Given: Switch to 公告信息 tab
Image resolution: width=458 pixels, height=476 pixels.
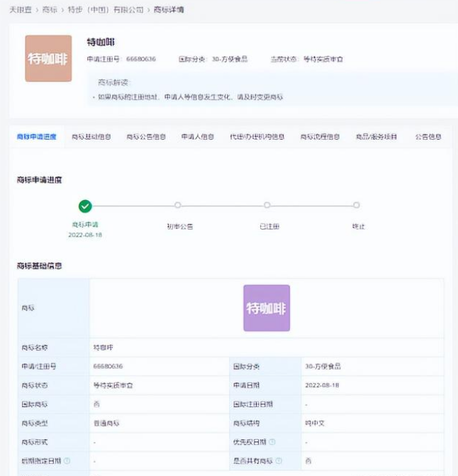Looking at the screenshot, I should click(x=428, y=137).
